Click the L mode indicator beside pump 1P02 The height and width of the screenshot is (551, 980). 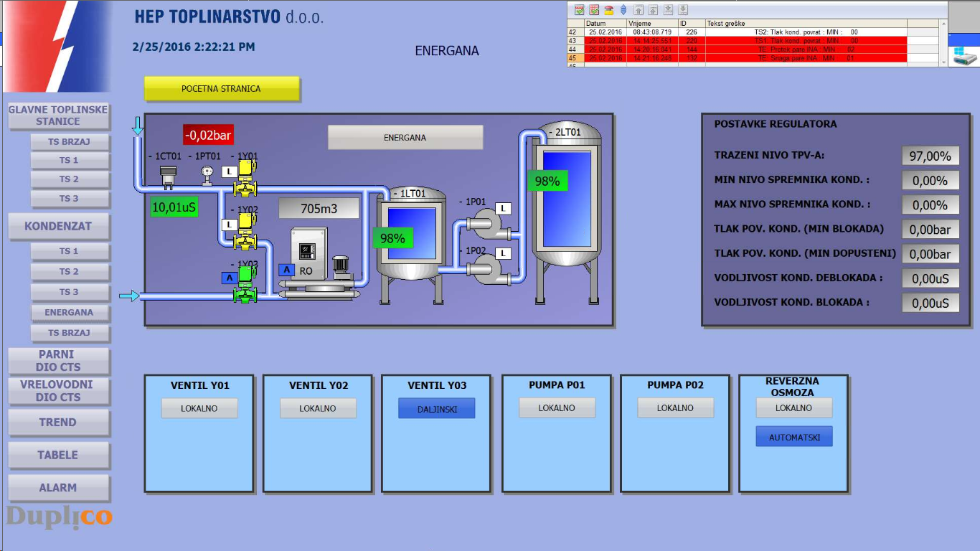click(x=504, y=253)
